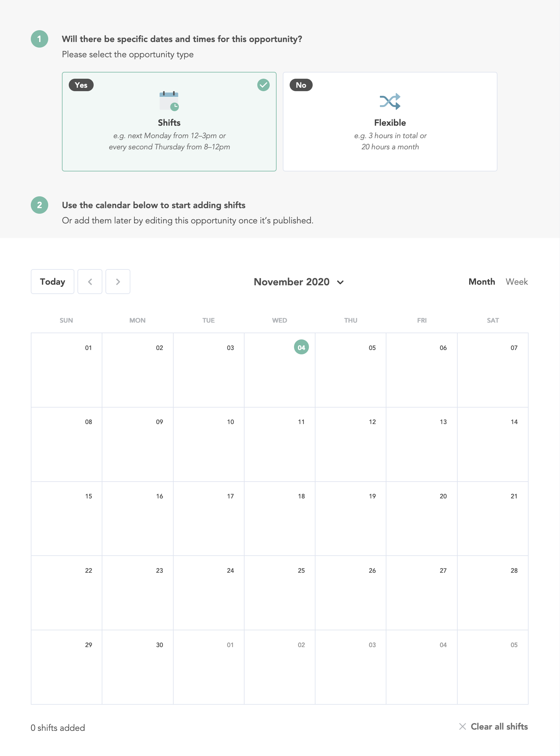The image size is (560, 756).
Task: Expand the month selection dropdown arrow
Action: 341,282
